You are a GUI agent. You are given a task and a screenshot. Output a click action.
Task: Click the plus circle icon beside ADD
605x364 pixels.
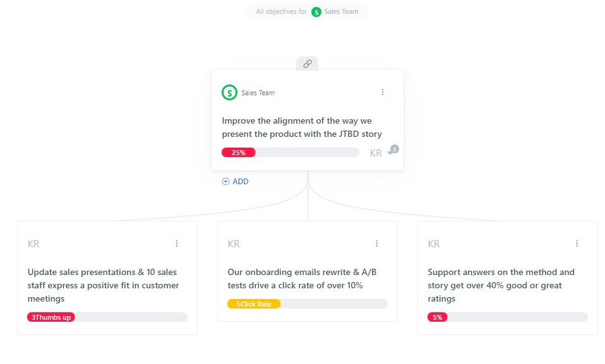(x=225, y=181)
